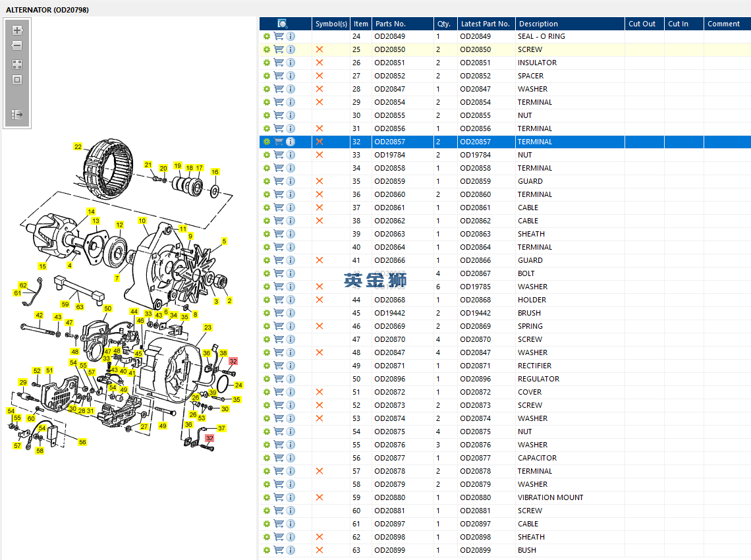Add item 24 SEAL - O RING to cart
This screenshot has height=560, width=751.
(x=279, y=36)
